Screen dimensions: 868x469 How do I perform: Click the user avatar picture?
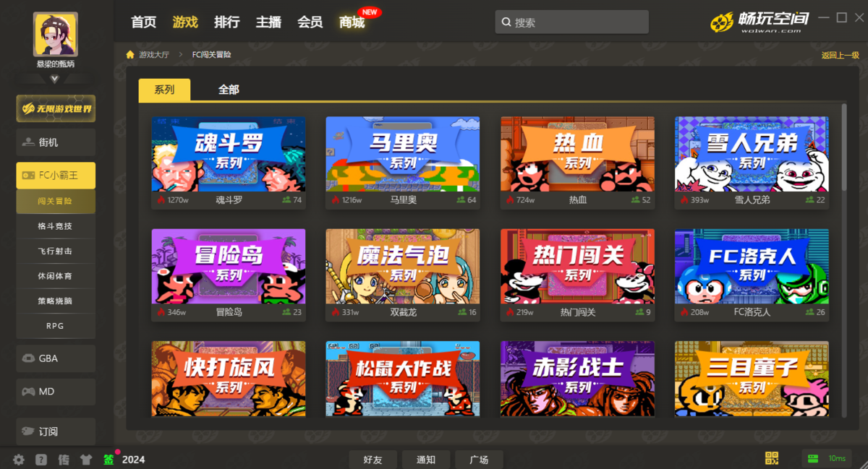[55, 34]
